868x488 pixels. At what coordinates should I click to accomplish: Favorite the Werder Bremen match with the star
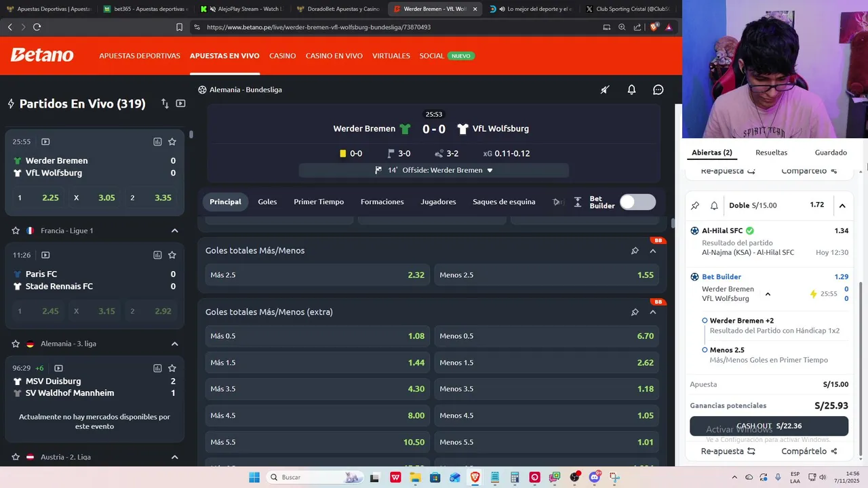pyautogui.click(x=172, y=142)
